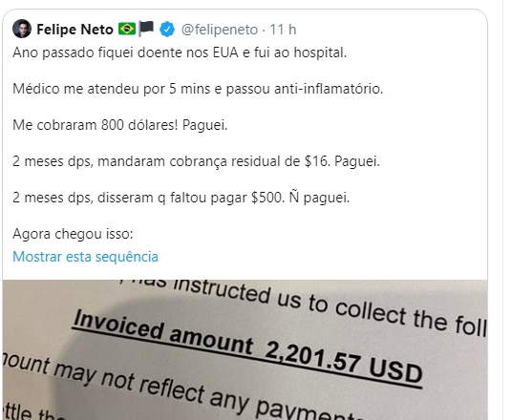Click the vertical divider at right edge
This screenshot has width=511, height=420.
pyautogui.click(x=501, y=210)
